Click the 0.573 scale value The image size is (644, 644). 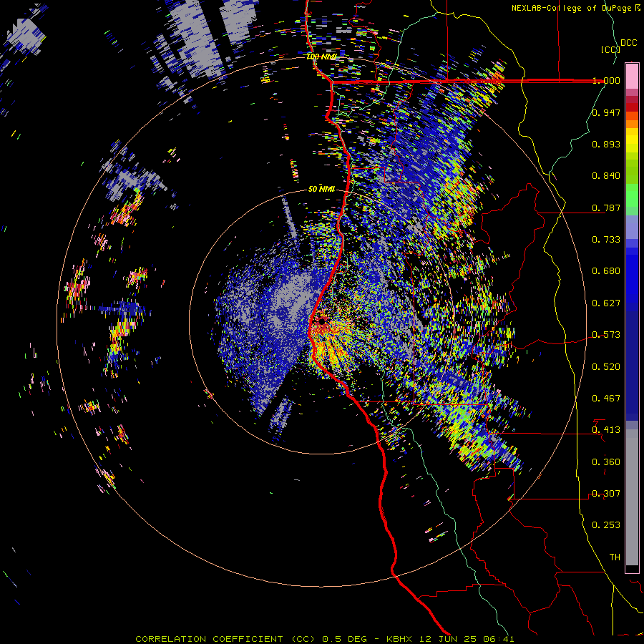coord(606,335)
